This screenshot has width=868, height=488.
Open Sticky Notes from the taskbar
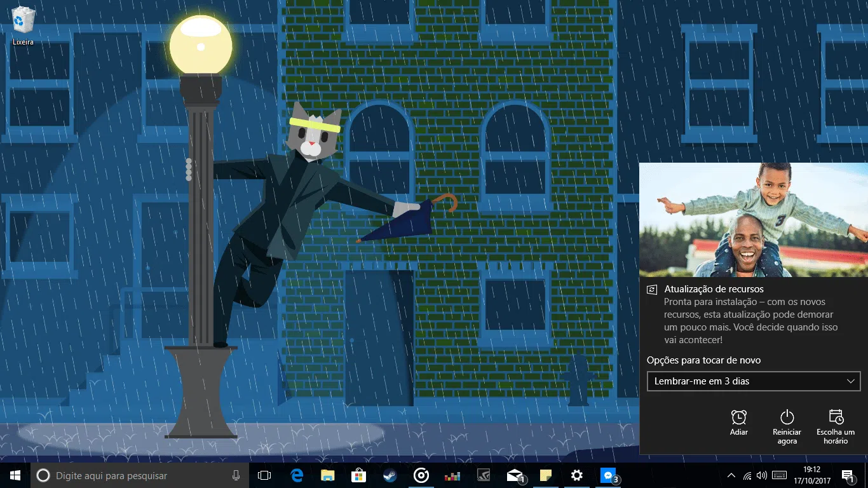546,475
